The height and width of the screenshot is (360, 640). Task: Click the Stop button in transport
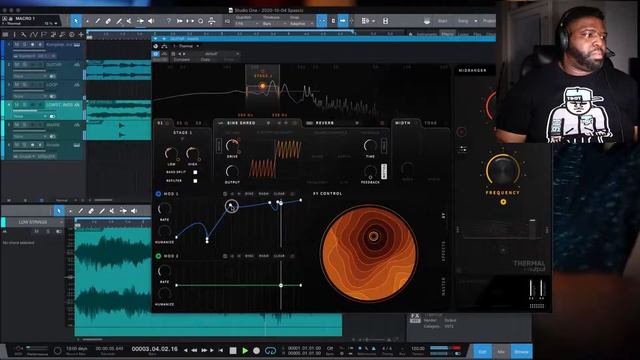pos(233,350)
